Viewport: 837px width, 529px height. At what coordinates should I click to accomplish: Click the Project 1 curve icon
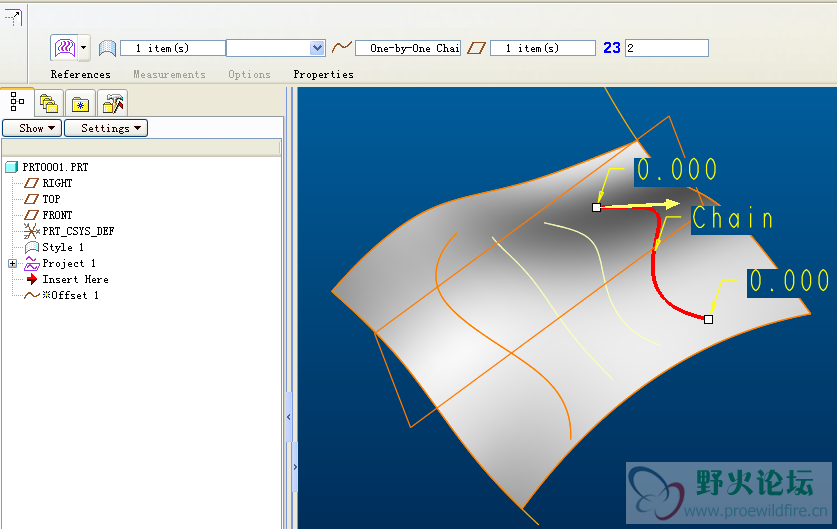(x=32, y=263)
